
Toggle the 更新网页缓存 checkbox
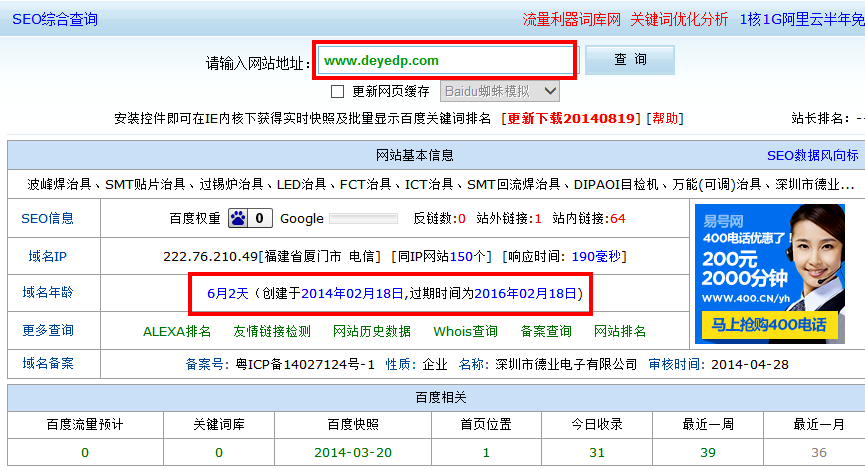(338, 92)
